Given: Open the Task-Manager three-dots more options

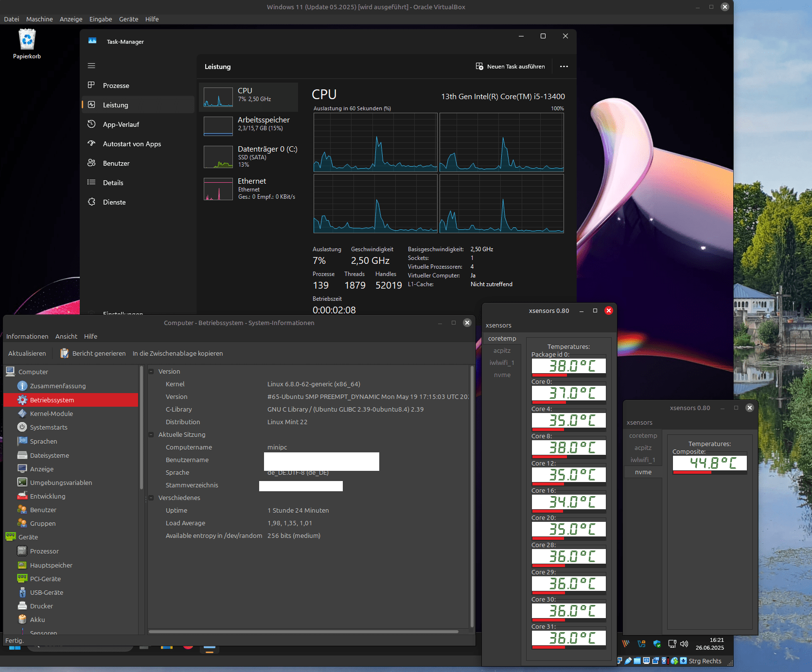Looking at the screenshot, I should (564, 67).
